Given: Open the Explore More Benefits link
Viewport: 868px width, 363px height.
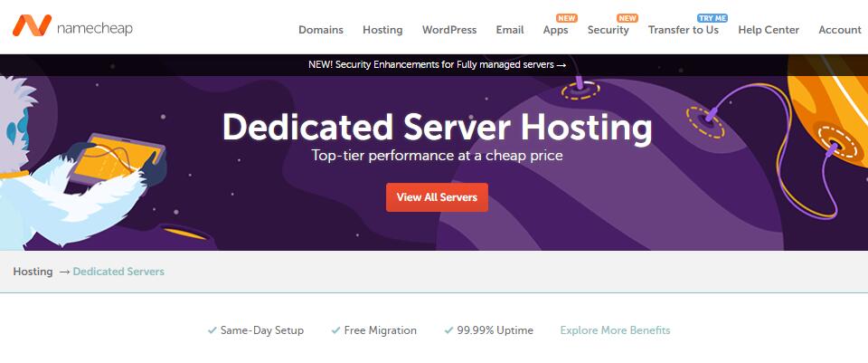Looking at the screenshot, I should [x=615, y=330].
